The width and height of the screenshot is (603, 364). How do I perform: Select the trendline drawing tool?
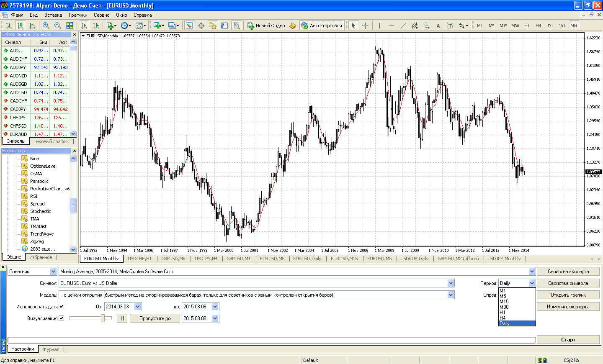coord(403,26)
